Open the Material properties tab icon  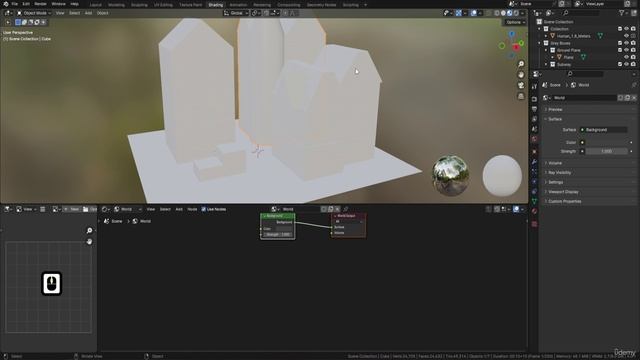[534, 211]
